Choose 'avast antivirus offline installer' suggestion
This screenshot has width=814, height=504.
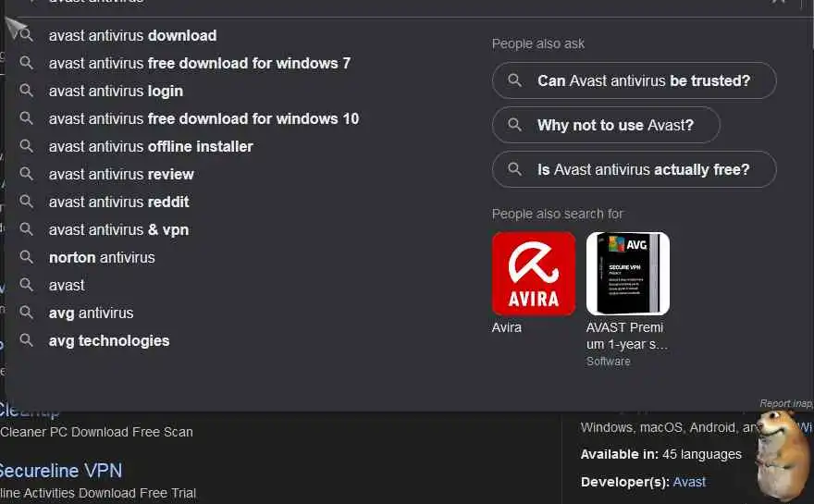pyautogui.click(x=151, y=146)
